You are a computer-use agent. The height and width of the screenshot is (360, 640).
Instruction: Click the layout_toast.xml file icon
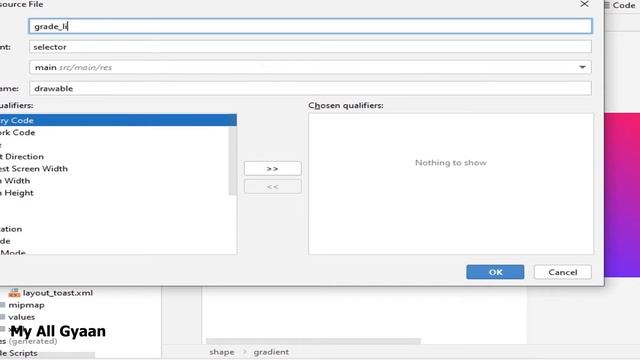[x=14, y=293]
